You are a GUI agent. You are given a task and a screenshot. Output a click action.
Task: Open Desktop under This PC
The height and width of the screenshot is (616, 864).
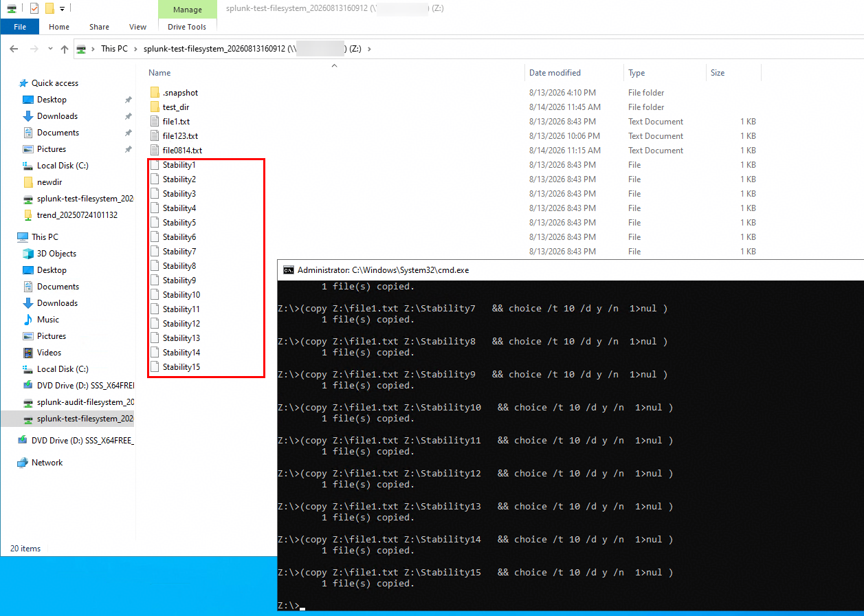pos(52,270)
